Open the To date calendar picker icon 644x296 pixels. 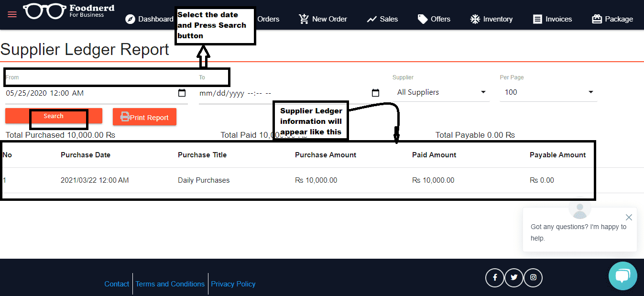point(375,93)
